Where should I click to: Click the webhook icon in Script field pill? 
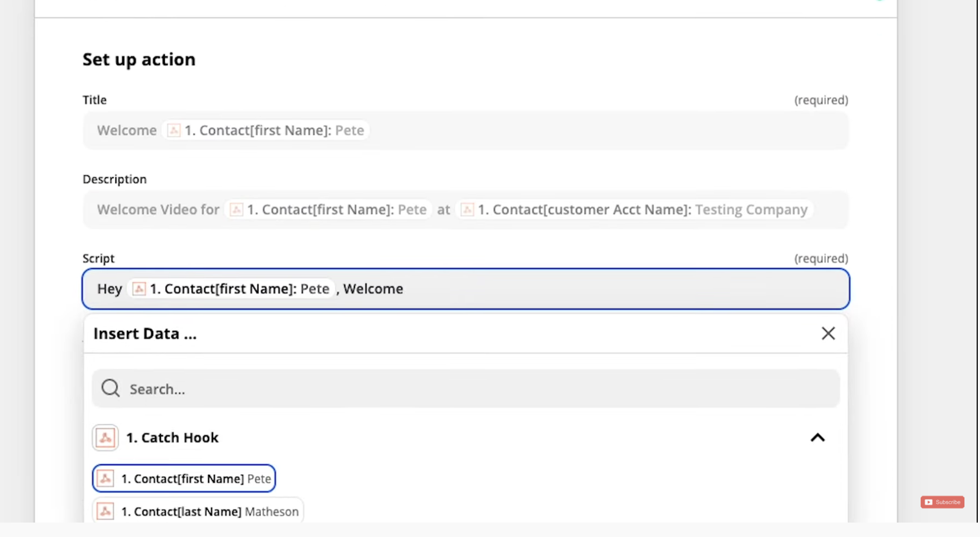coord(139,289)
